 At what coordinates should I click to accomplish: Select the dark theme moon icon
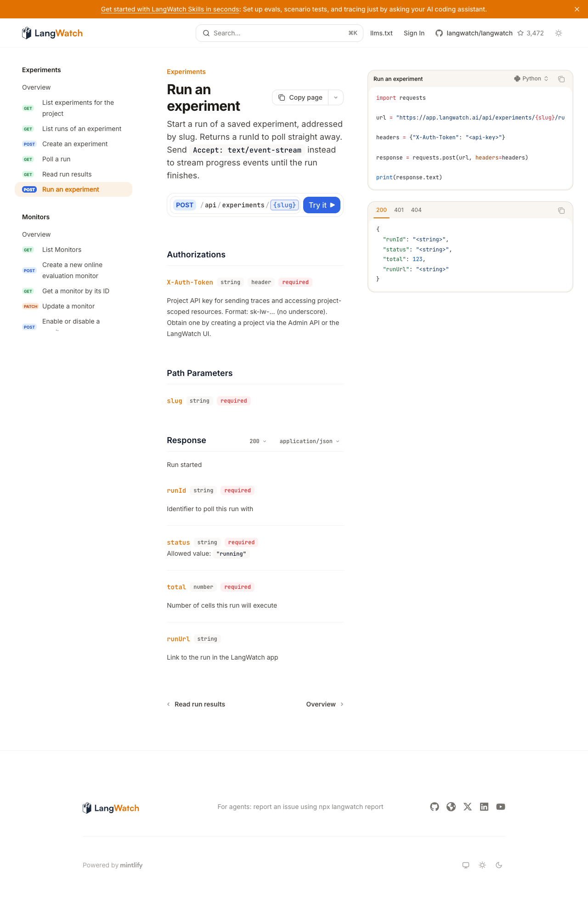(x=499, y=865)
